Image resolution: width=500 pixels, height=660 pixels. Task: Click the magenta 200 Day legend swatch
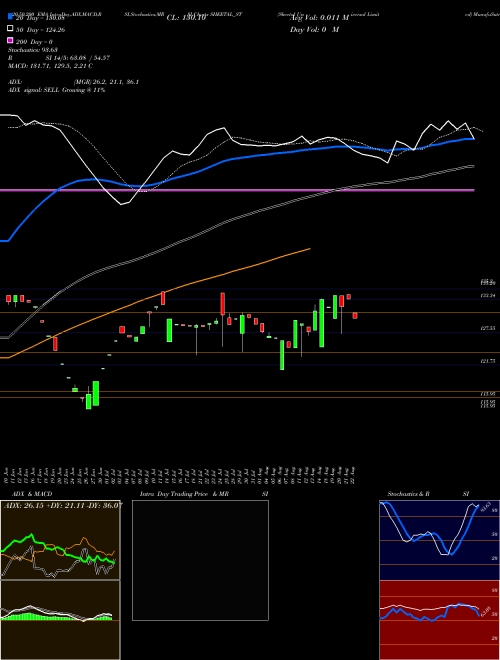(10, 40)
